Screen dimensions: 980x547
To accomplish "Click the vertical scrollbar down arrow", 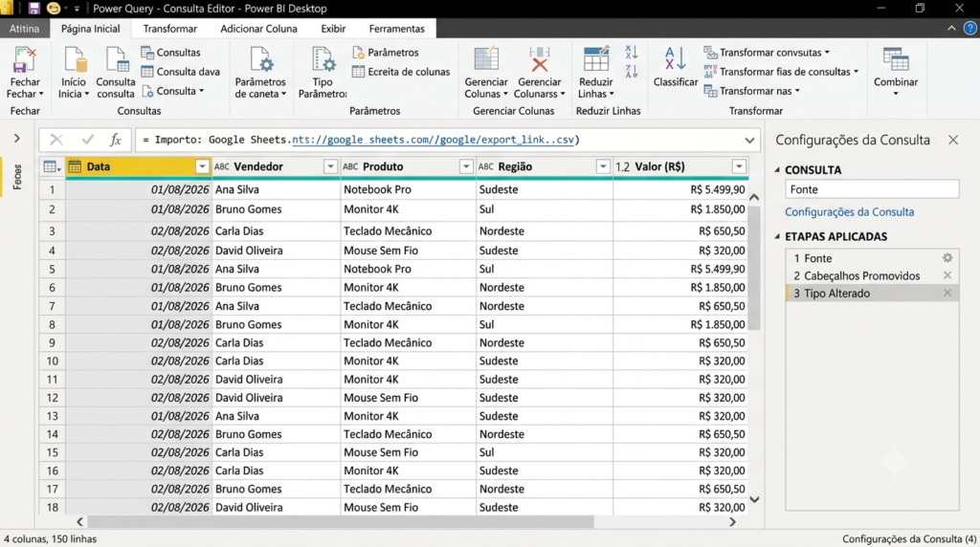I will 754,499.
